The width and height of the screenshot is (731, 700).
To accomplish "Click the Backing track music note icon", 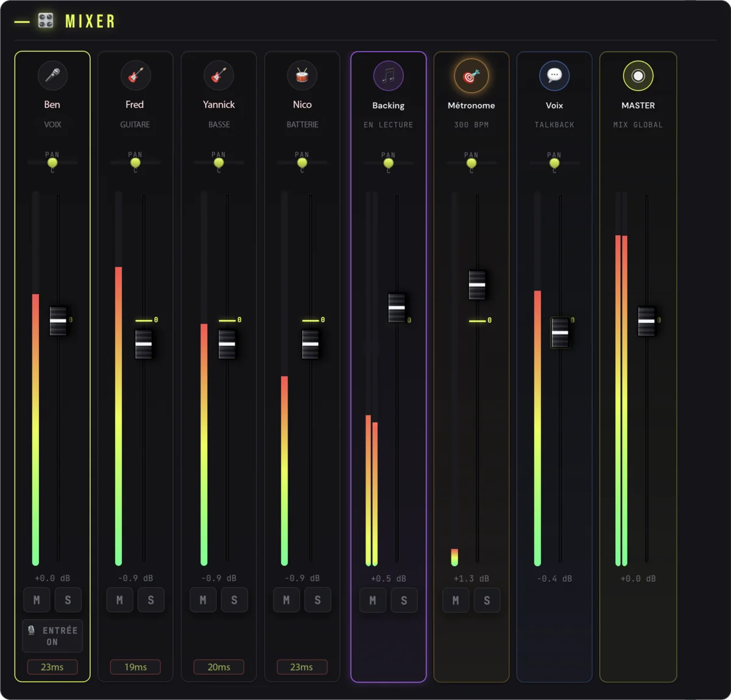I will pos(388,76).
